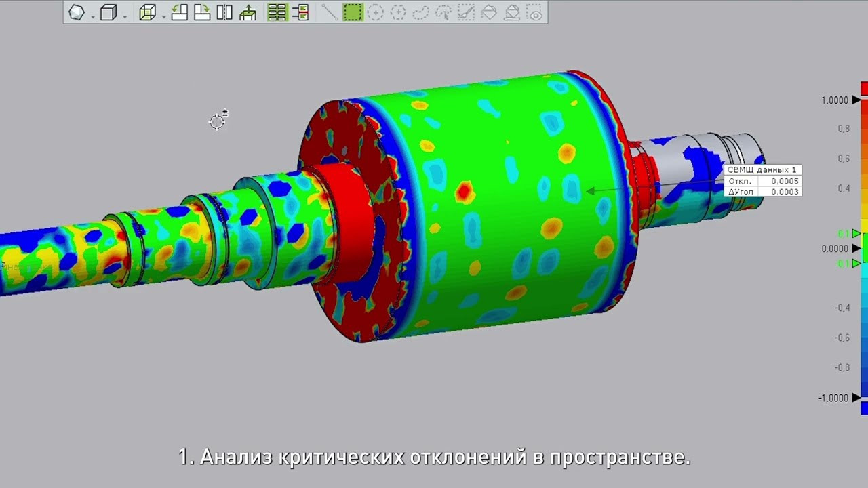868x488 pixels.
Task: Click the polyhedron shape view icon
Action: 77,12
